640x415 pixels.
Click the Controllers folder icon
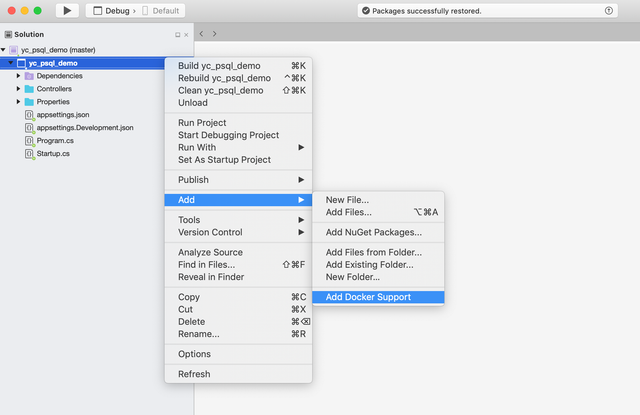30,89
